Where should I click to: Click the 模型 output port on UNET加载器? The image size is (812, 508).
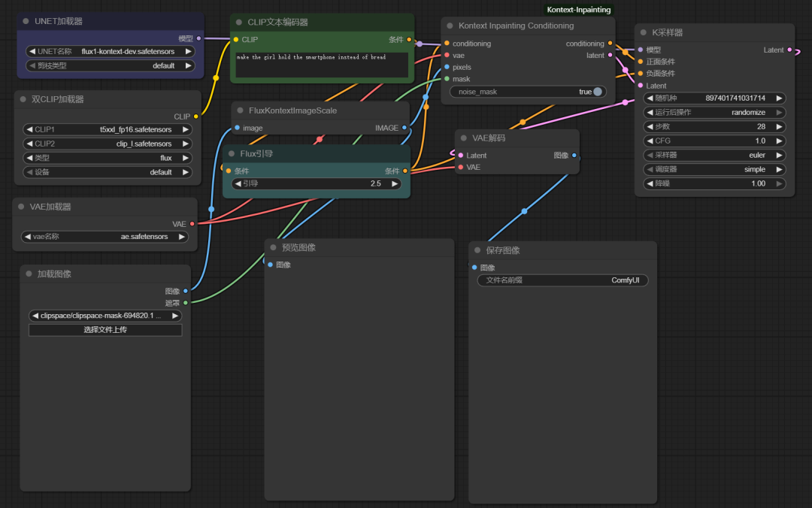[198, 38]
